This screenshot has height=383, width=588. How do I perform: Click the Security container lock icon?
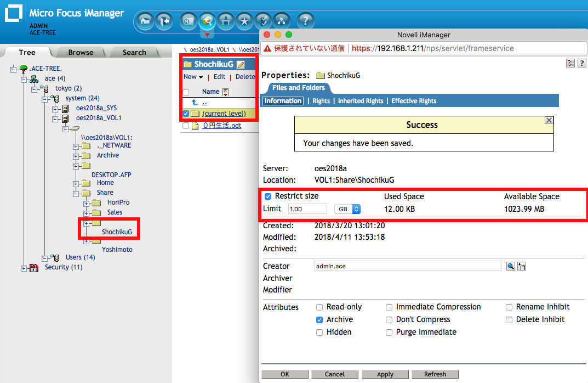(x=34, y=268)
